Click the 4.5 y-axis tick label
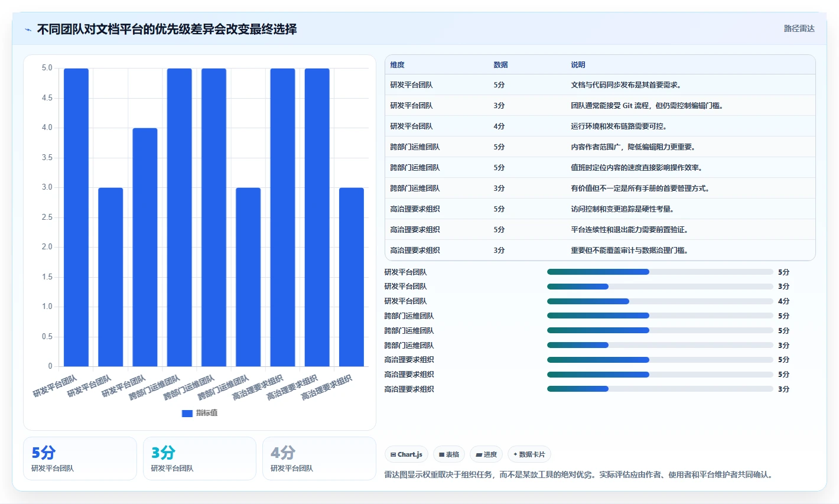This screenshot has width=839, height=504. coord(47,98)
